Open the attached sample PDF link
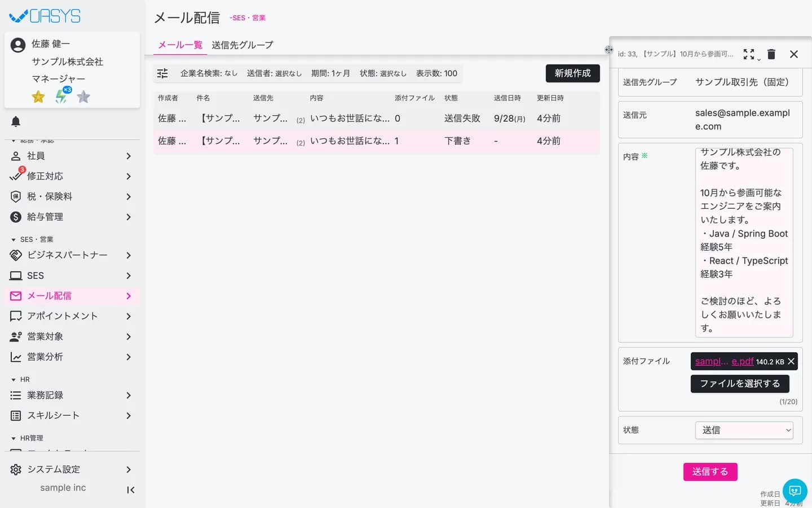Screen dimensions: 812x508 click(x=724, y=361)
